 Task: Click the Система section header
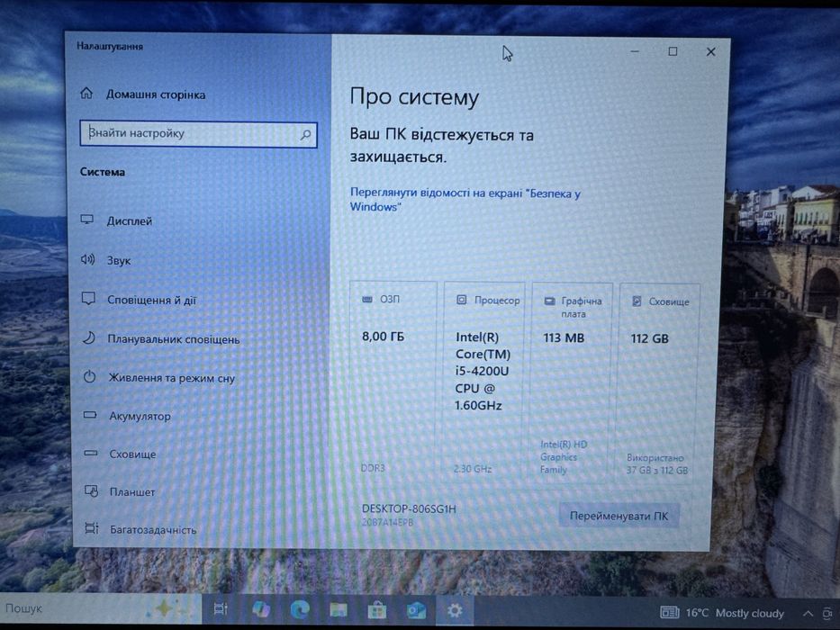tap(103, 172)
